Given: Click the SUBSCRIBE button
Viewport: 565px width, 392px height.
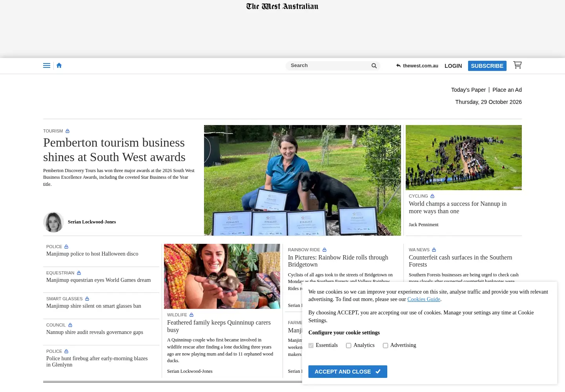Looking at the screenshot, I should point(487,66).
